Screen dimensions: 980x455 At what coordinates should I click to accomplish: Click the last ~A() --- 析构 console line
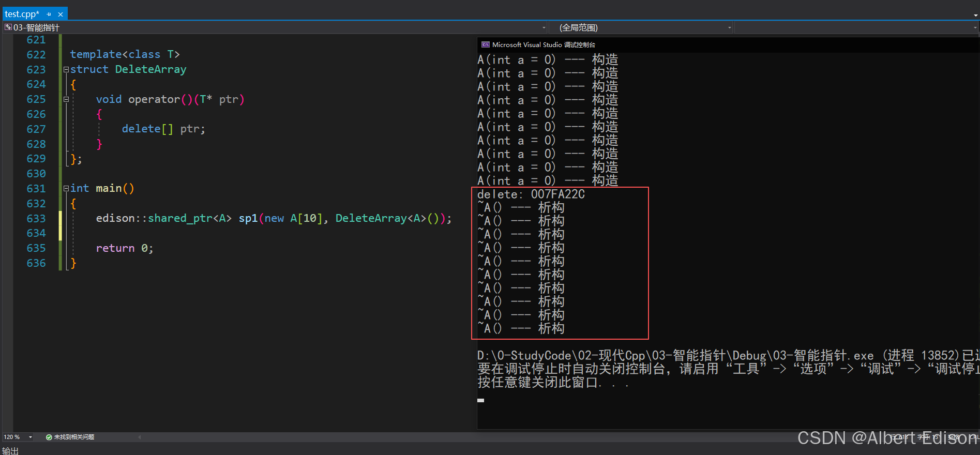[x=521, y=328]
